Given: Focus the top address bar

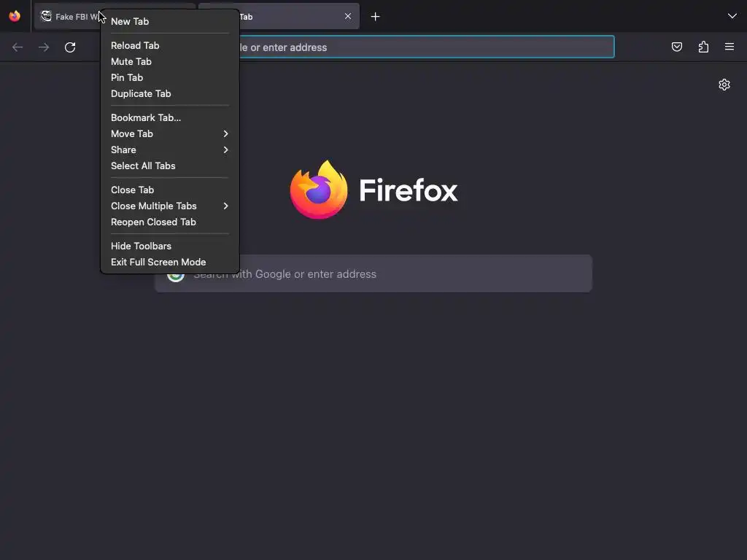Looking at the screenshot, I should tap(426, 47).
